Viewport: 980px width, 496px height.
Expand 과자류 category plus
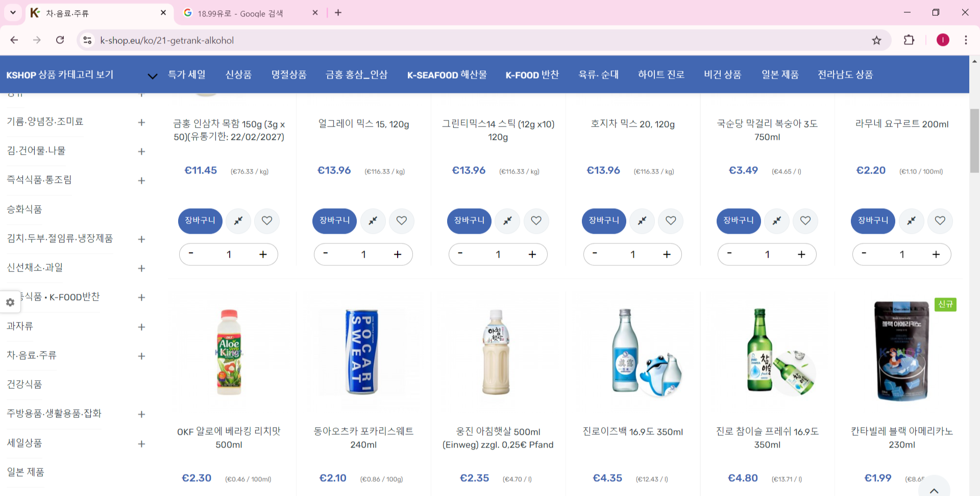141,327
